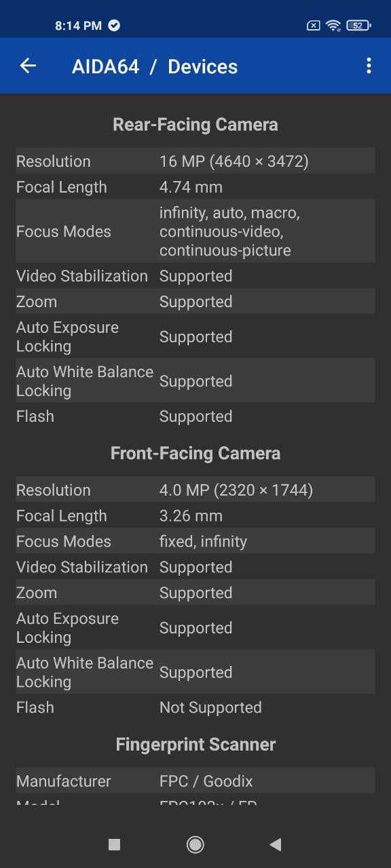Tap the Wi-Fi status icon
Screen dimensions: 391x868
[333, 26]
